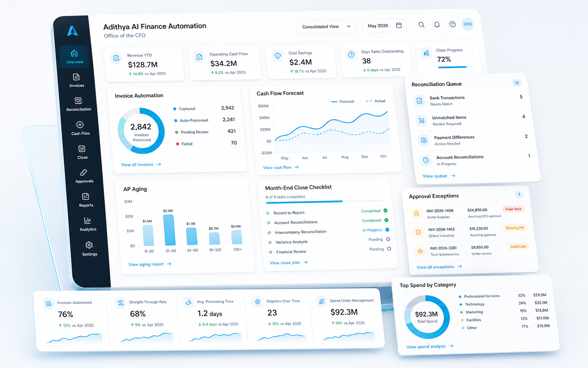
Task: Open the Consolidated View dropdown
Action: [x=326, y=26]
